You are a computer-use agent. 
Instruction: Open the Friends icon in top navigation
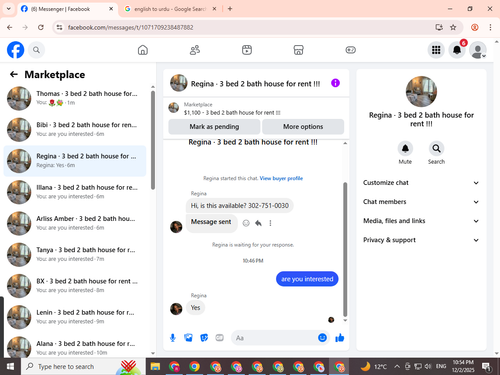(x=195, y=50)
